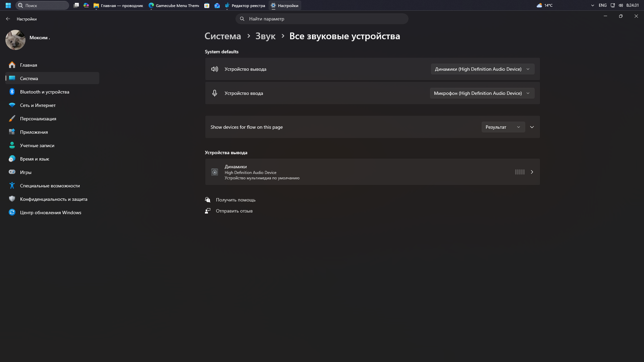This screenshot has width=644, height=362.
Task: Open Bluetooth и устройства settings
Action: (52, 92)
